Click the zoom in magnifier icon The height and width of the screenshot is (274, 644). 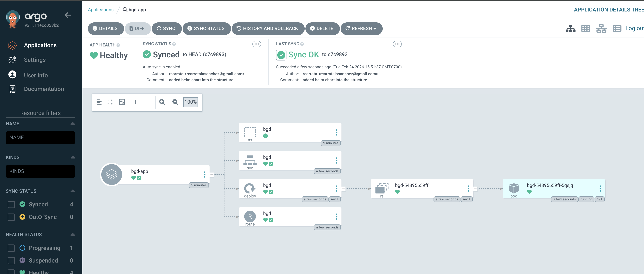pyautogui.click(x=162, y=102)
